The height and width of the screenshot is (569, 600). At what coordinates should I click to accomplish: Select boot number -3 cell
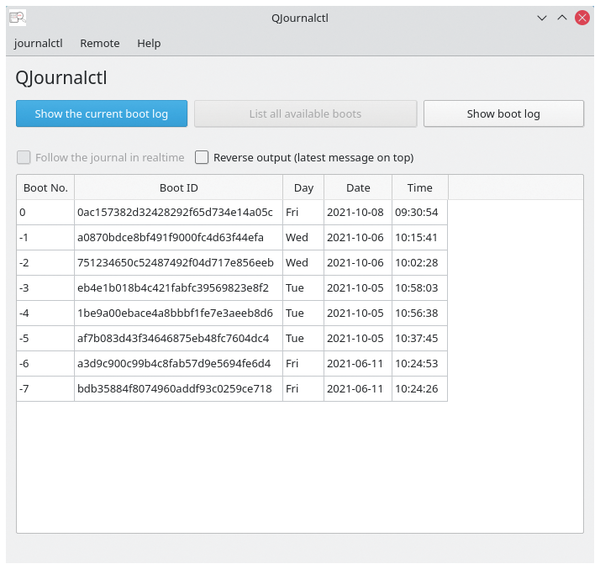[x=46, y=288]
